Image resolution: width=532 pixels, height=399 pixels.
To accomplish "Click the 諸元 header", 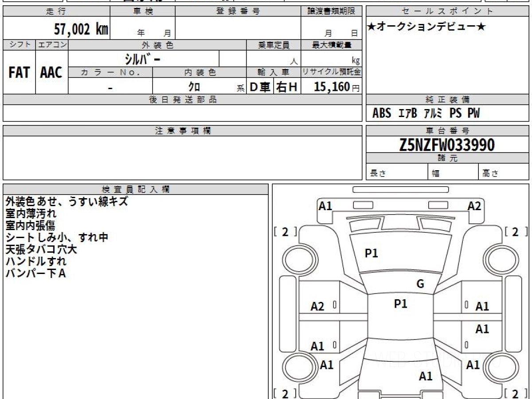I will coord(447,158).
